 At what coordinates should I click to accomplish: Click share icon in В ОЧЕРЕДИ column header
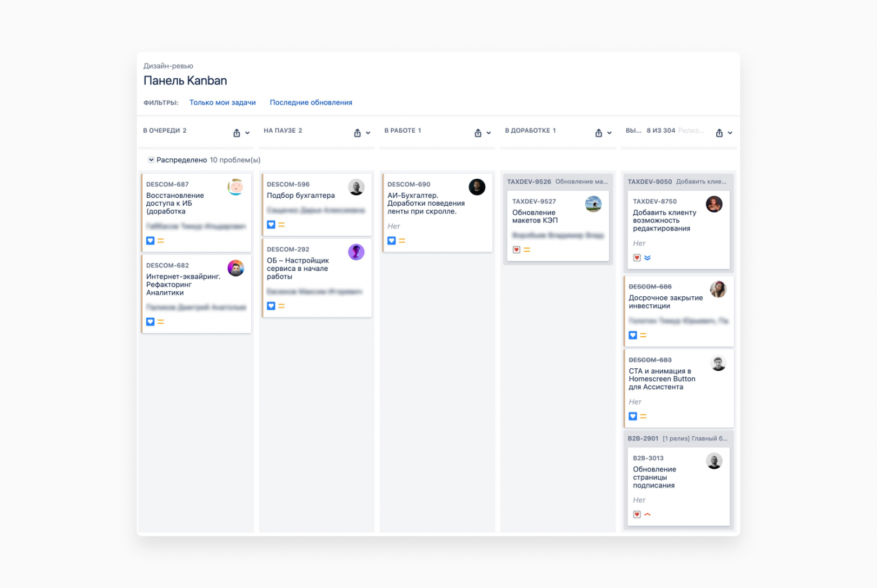click(x=237, y=133)
